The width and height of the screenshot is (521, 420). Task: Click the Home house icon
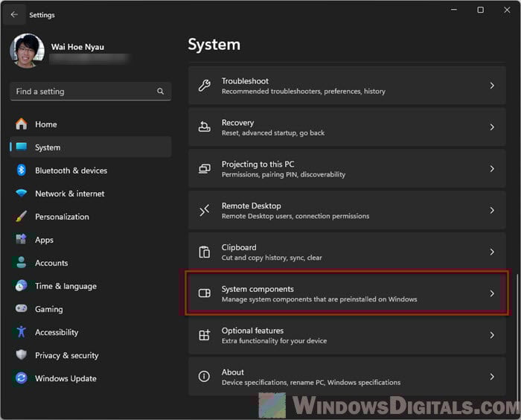pyautogui.click(x=22, y=124)
